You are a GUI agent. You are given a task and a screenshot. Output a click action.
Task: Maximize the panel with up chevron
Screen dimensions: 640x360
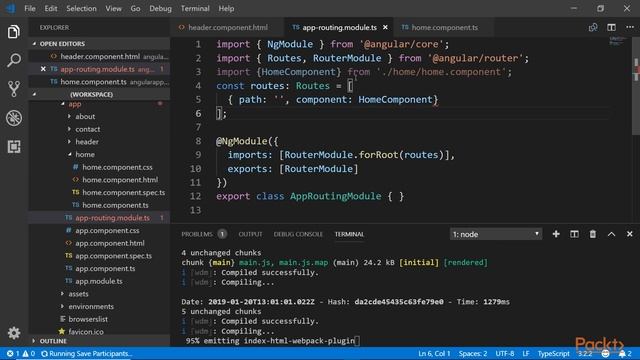[x=611, y=234]
